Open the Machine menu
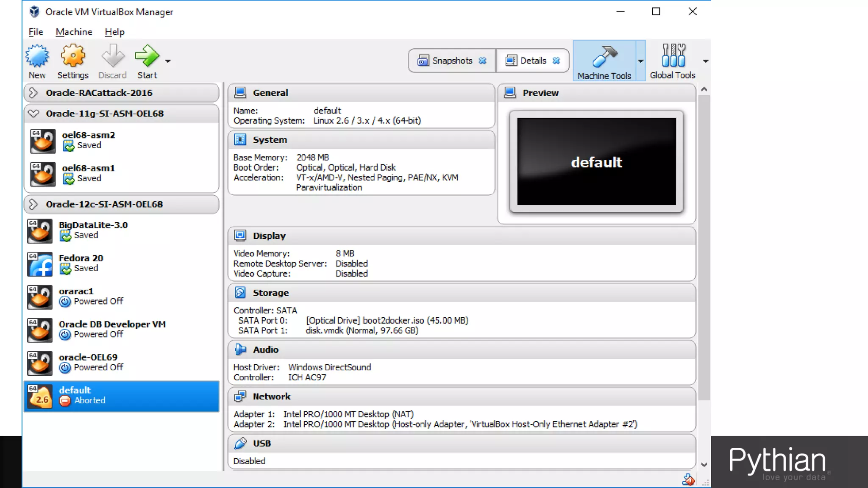 tap(74, 32)
